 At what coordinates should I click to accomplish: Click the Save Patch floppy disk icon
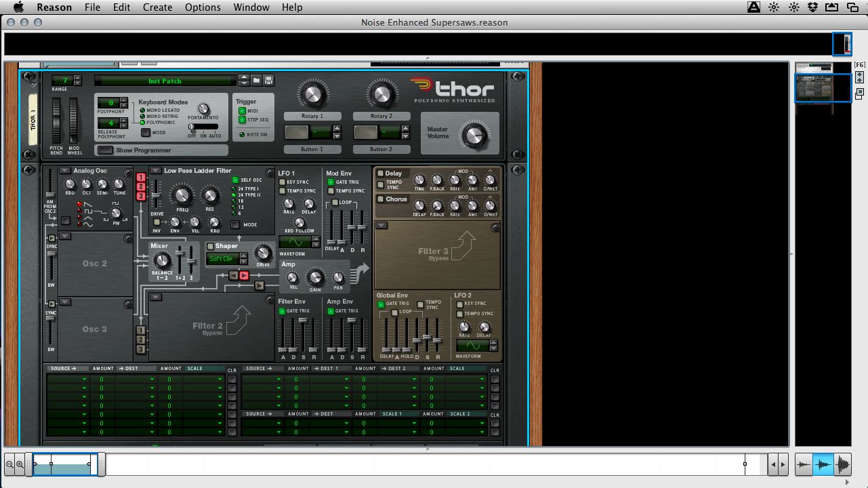point(269,81)
